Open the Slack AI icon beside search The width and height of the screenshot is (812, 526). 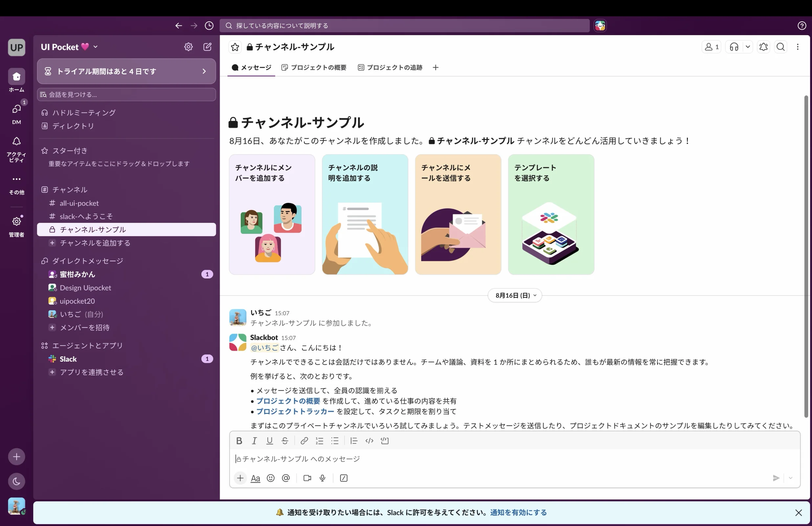pyautogui.click(x=600, y=26)
